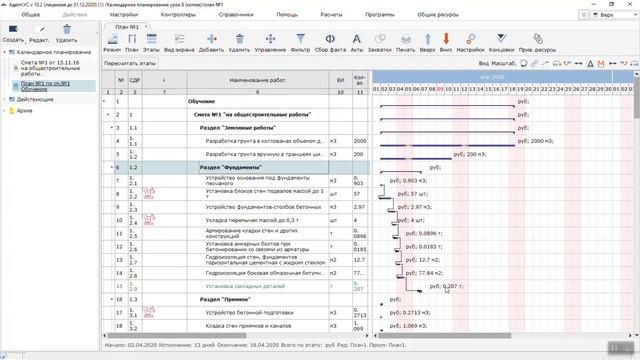The width and height of the screenshot is (640, 360).
Task: Move row down with Вниз arrow
Action: [446, 39]
